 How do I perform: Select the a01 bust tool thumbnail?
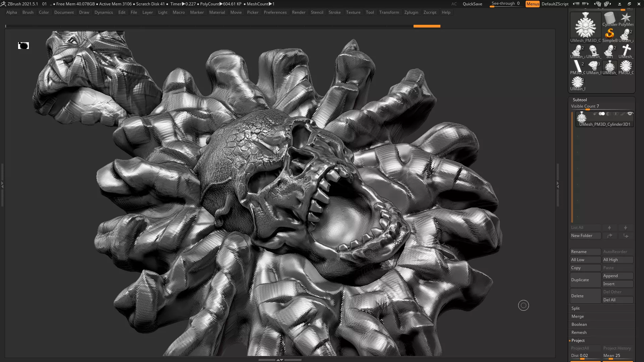pos(609,51)
